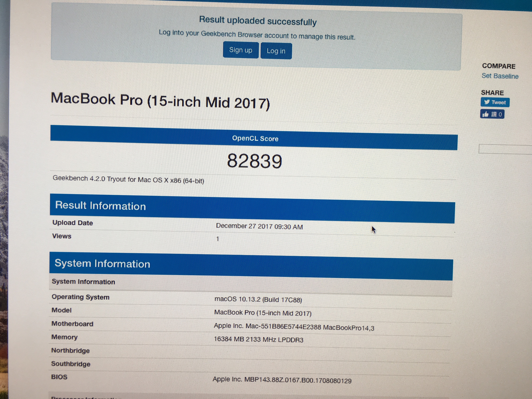Viewport: 532px width, 399px height.
Task: Click the Log into your Geekbench Browser account text
Action: [x=257, y=35]
